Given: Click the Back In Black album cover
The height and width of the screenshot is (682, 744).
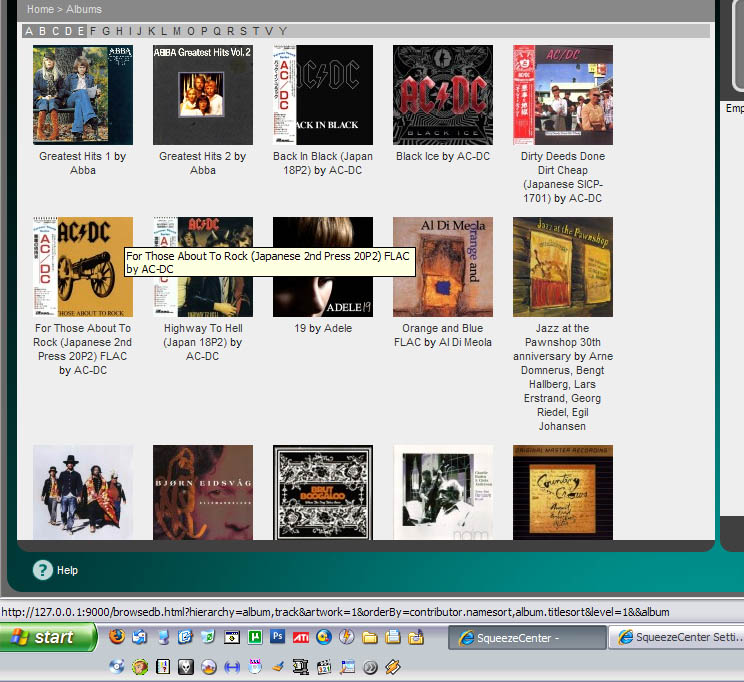Looking at the screenshot, I should (x=323, y=95).
